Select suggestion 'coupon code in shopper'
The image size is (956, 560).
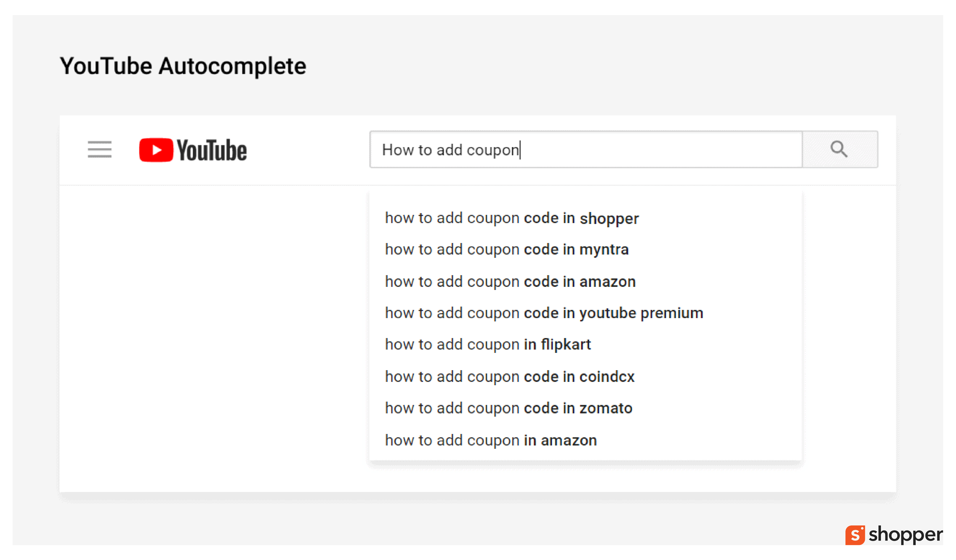point(512,218)
